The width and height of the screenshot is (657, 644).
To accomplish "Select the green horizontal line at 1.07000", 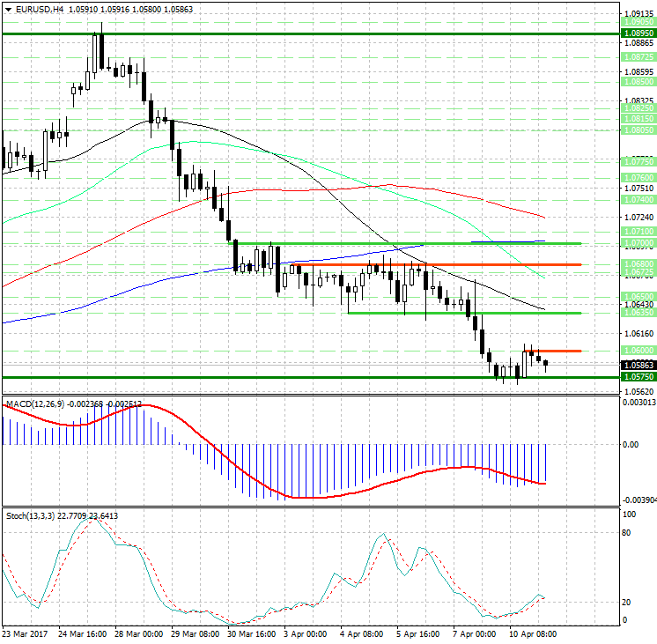I will point(404,243).
